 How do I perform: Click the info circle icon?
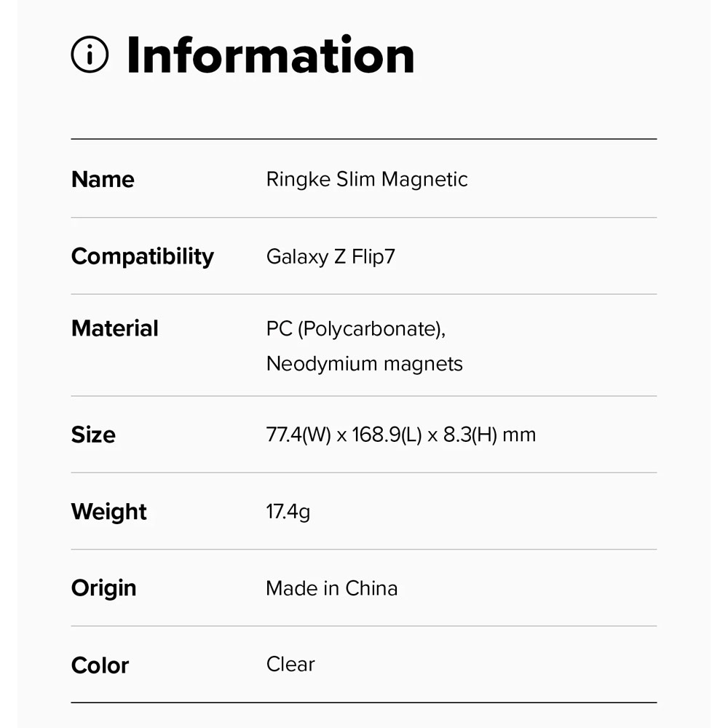pyautogui.click(x=90, y=55)
